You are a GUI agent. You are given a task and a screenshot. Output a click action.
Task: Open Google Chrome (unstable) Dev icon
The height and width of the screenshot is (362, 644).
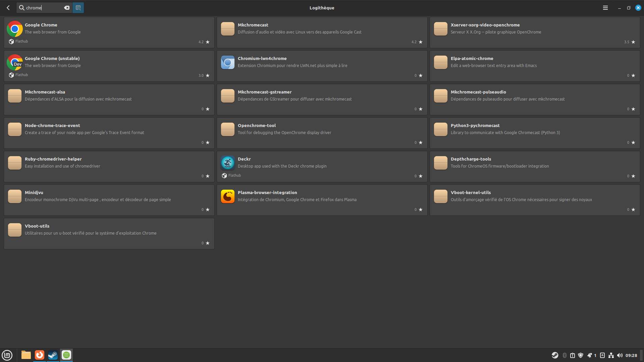[x=15, y=62]
